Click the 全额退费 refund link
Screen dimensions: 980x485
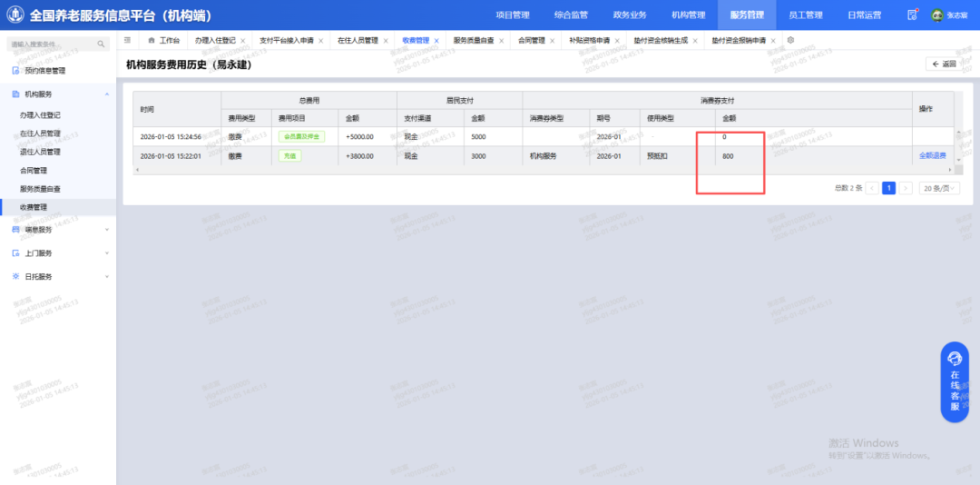[x=932, y=156]
